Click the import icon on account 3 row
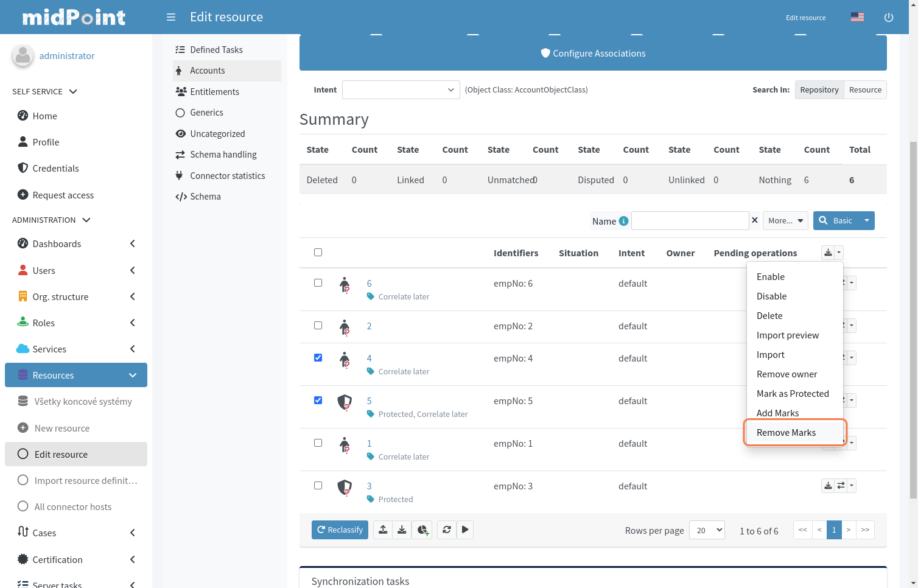The image size is (918, 588). [828, 486]
